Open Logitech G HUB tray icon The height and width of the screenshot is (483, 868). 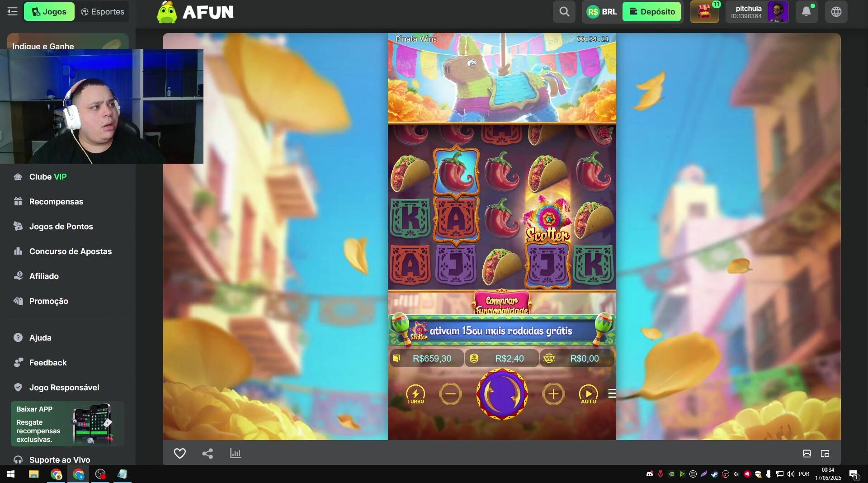(x=736, y=474)
